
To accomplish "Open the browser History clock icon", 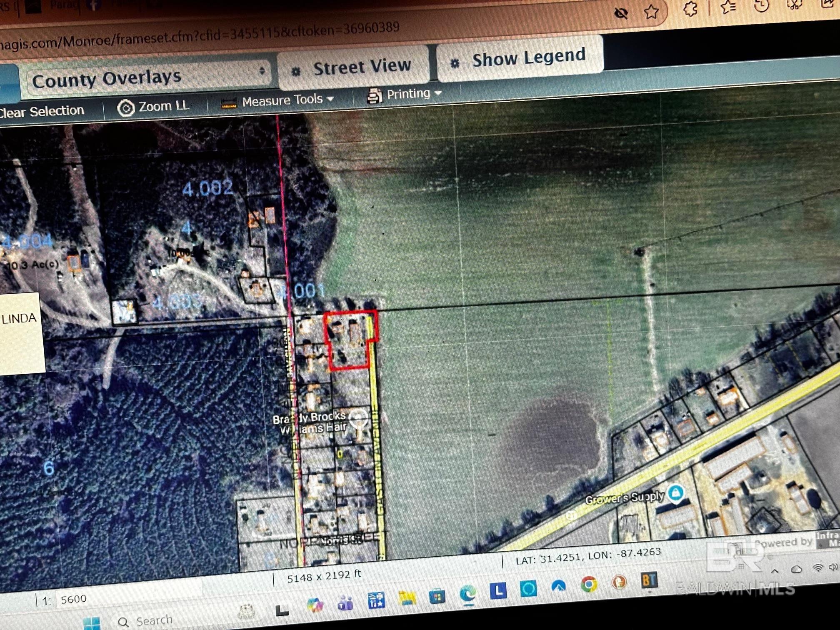I will click(x=761, y=6).
